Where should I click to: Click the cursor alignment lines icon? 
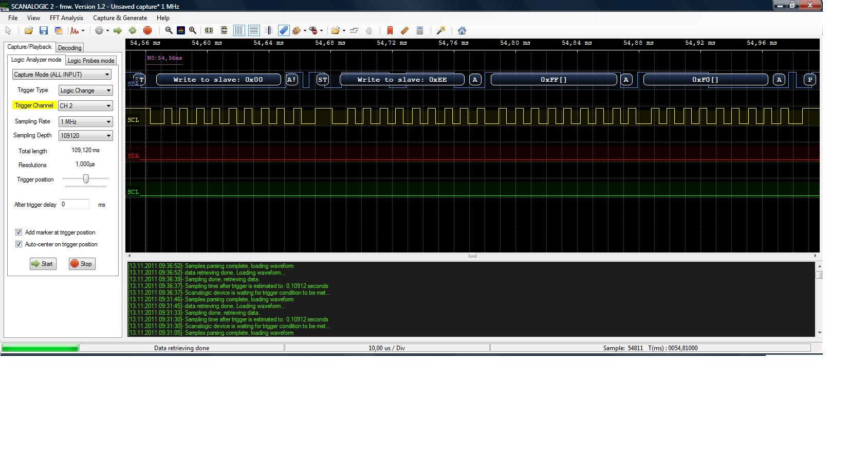click(x=269, y=31)
